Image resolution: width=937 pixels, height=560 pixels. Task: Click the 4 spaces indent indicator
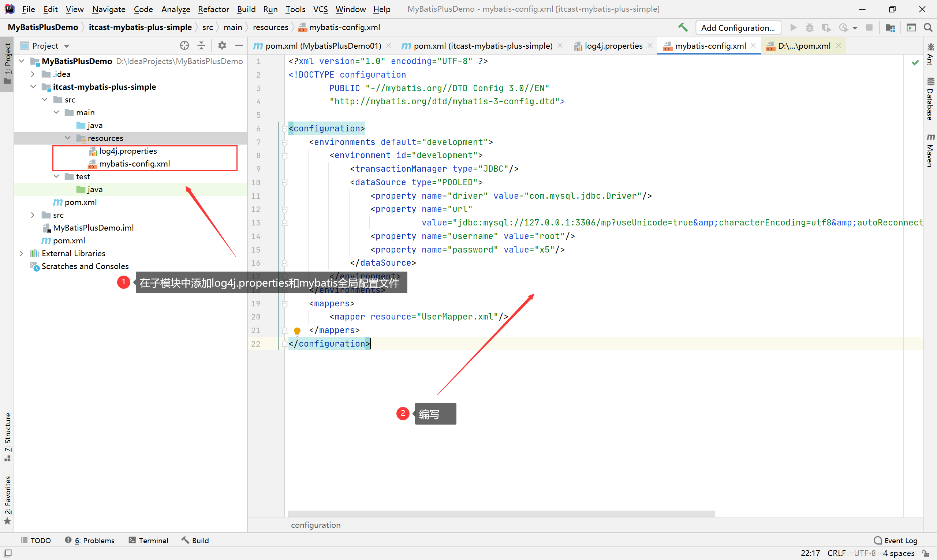click(899, 553)
